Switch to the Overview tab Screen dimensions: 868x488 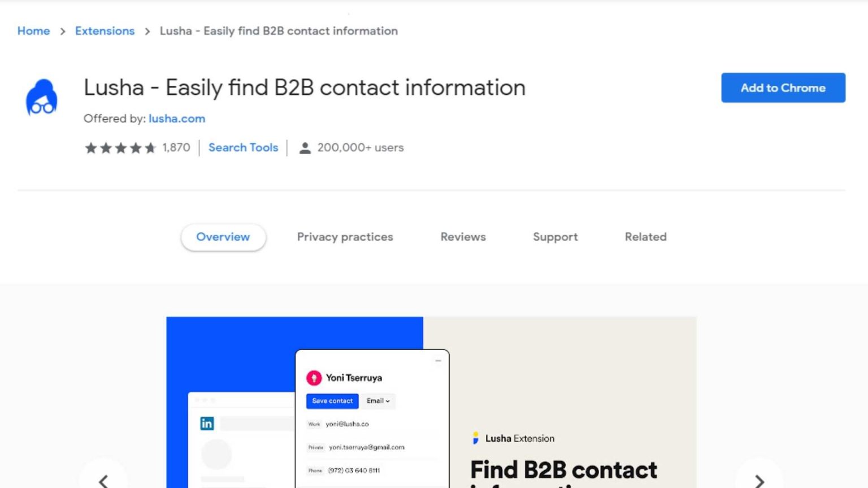pyautogui.click(x=223, y=237)
